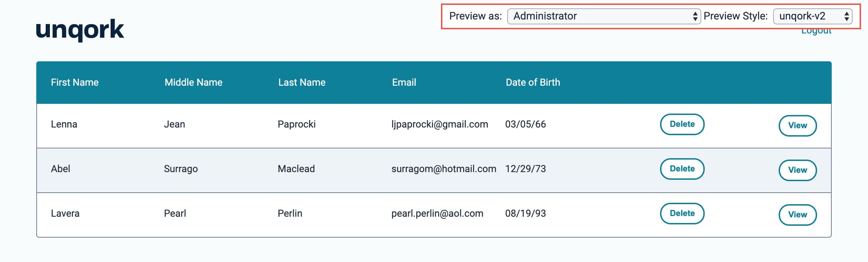Select the surragom@hotmail.com email cell
This screenshot has width=868, height=262.
444,169
